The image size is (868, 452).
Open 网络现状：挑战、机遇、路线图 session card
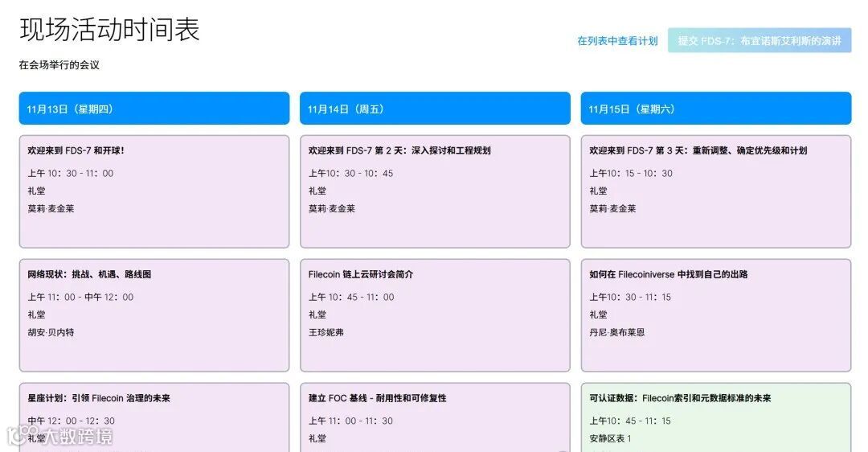coord(154,315)
